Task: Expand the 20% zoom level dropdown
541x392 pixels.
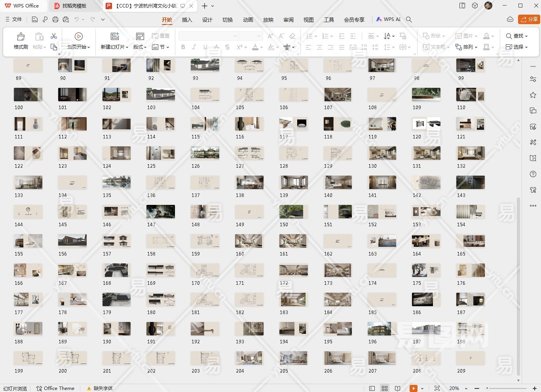Action: 466,388
